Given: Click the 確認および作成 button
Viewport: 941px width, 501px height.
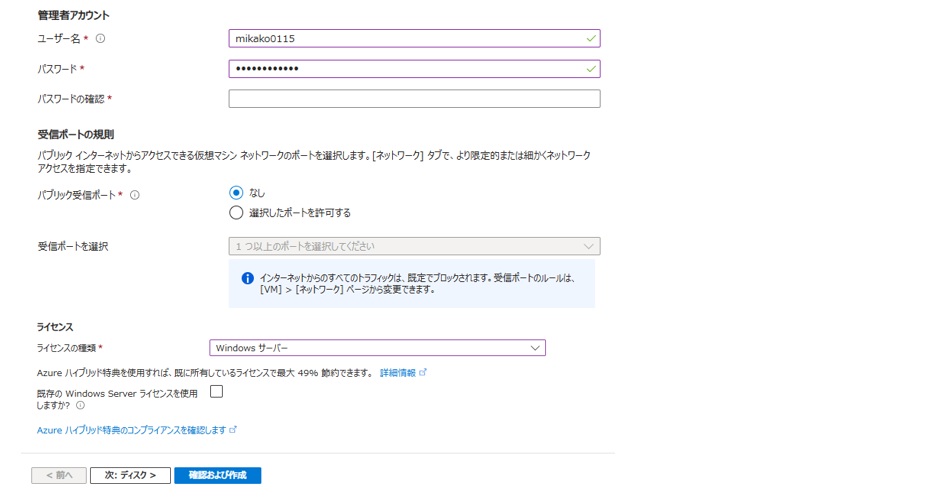Looking at the screenshot, I should [217, 475].
